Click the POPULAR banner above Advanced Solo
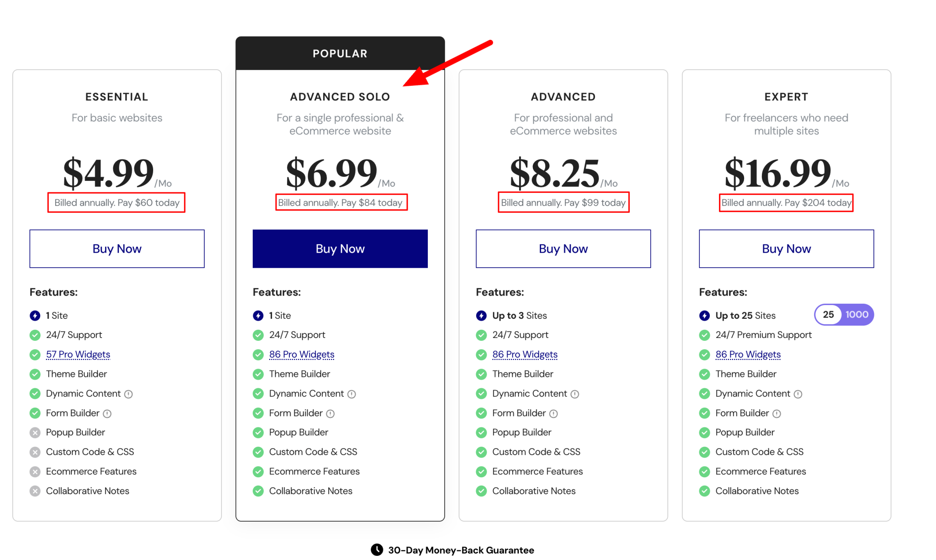This screenshot has width=936, height=560. pyautogui.click(x=340, y=53)
